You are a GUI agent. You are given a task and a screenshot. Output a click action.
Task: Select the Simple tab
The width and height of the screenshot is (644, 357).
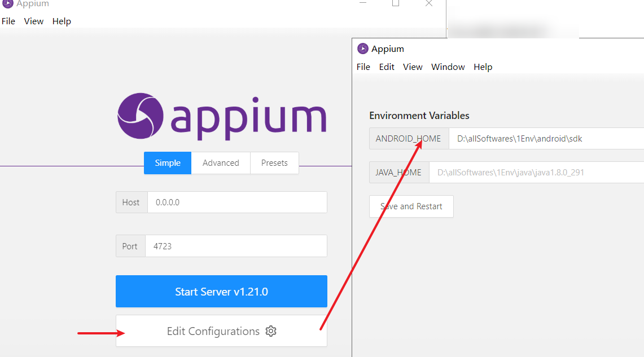click(168, 163)
